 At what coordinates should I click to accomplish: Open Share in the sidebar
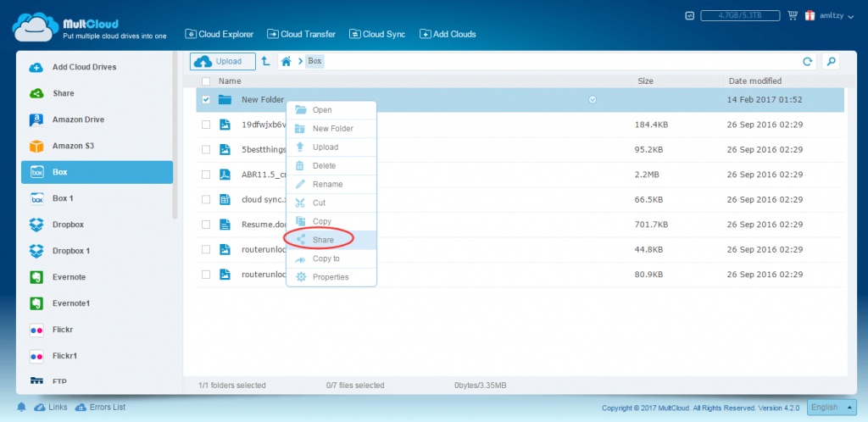click(x=97, y=93)
